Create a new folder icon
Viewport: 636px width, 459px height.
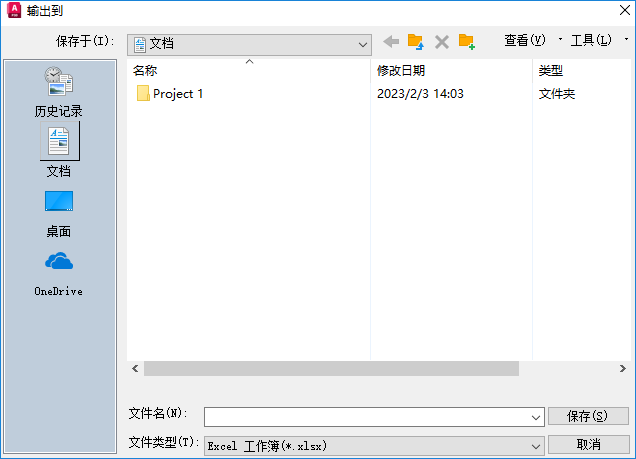tap(467, 42)
